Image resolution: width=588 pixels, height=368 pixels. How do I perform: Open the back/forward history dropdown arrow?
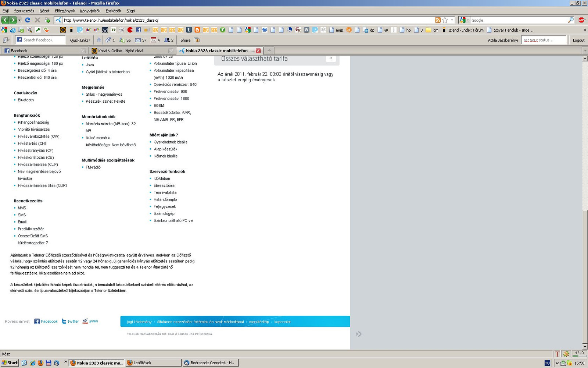click(19, 20)
